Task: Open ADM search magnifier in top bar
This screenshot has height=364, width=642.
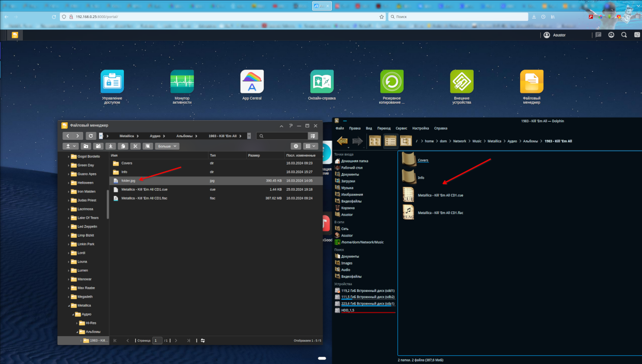Action: 624,35
